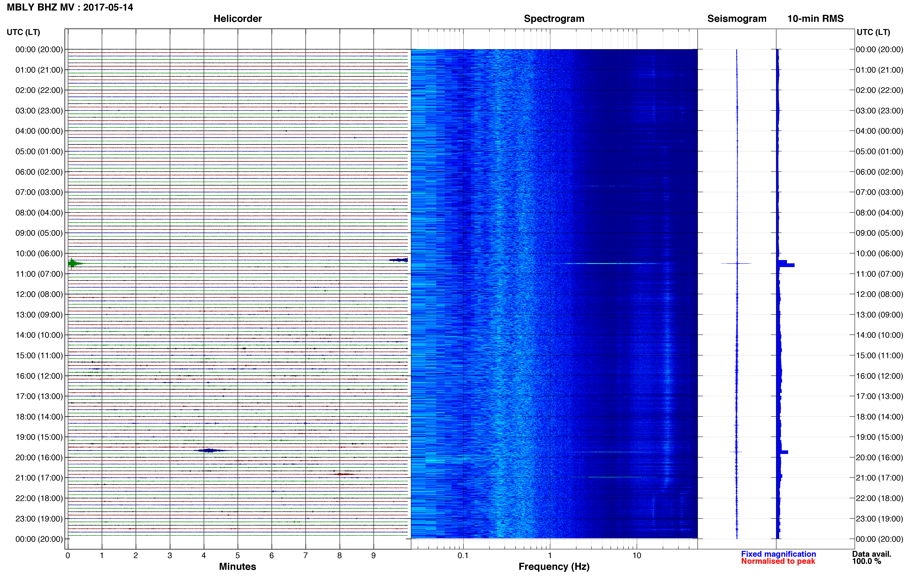The image size is (924, 578).
Task: Click the Data avail. label
Action: (x=871, y=554)
